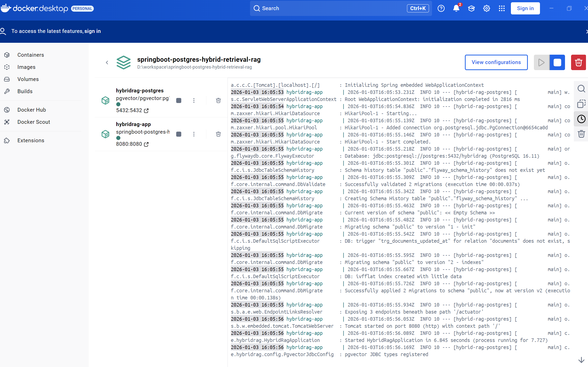588x367 pixels.
Task: Open the grid apps menu
Action: point(502,8)
